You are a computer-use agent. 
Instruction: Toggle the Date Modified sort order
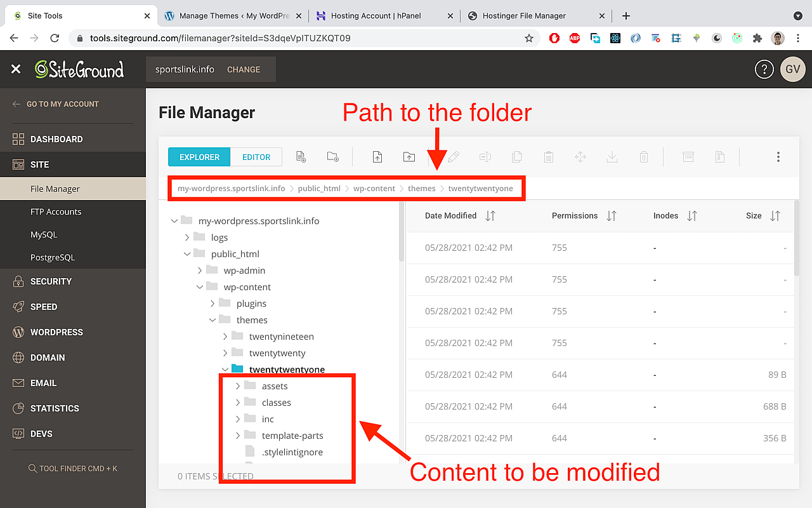pyautogui.click(x=490, y=216)
